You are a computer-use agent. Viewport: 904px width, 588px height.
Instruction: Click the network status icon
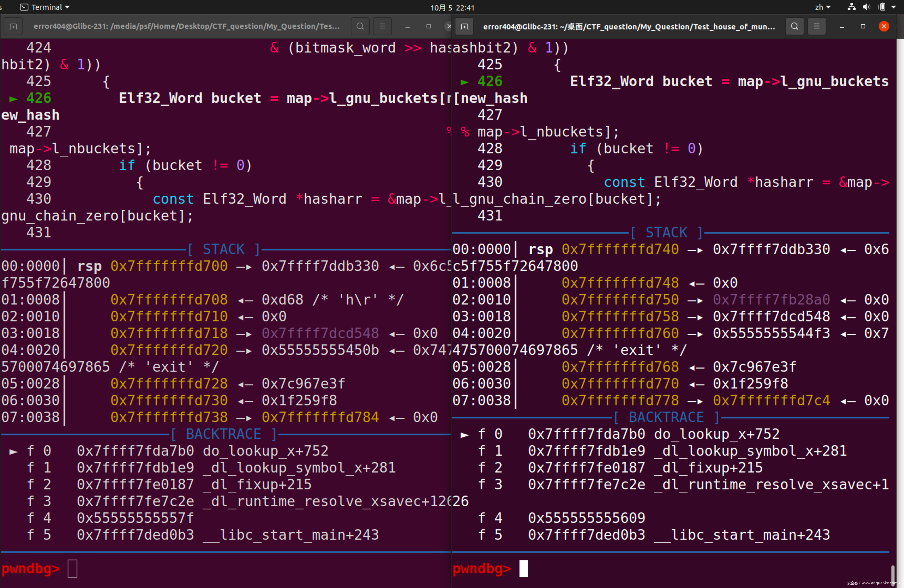pyautogui.click(x=851, y=7)
